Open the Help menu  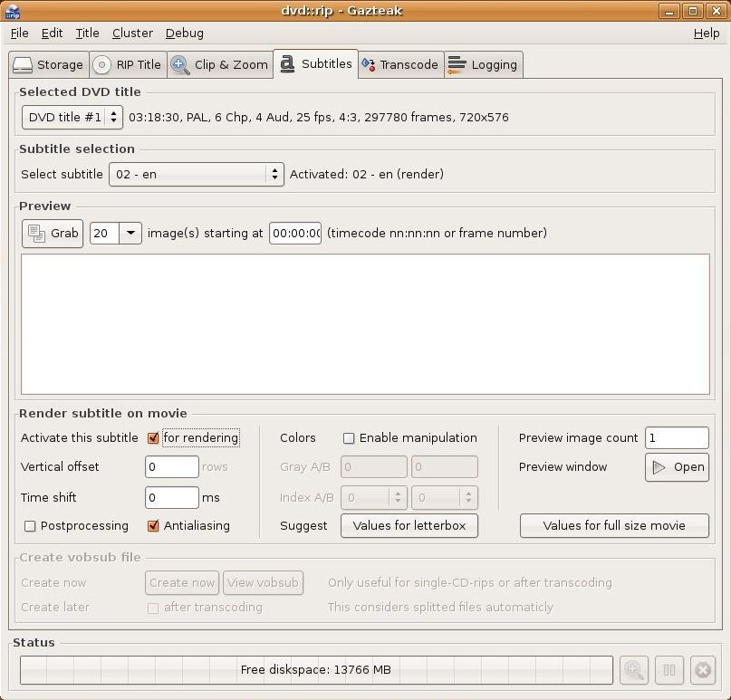tap(707, 34)
